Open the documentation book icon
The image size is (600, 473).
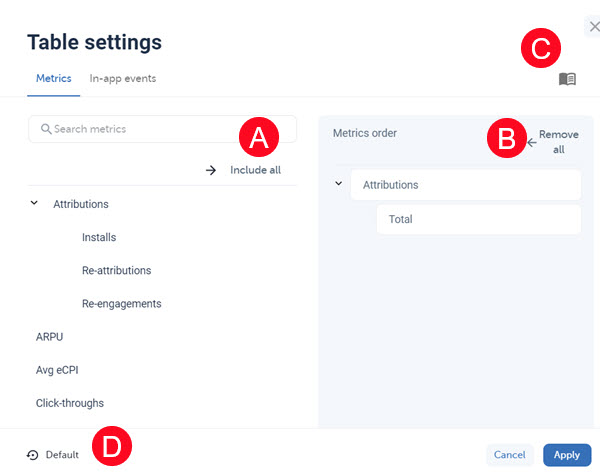[x=567, y=79]
